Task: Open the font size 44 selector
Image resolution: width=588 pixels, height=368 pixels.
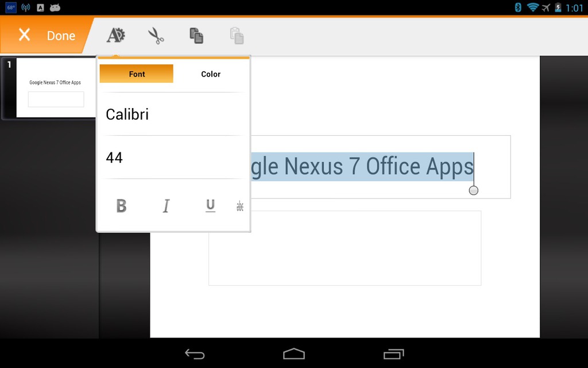Action: pyautogui.click(x=173, y=158)
